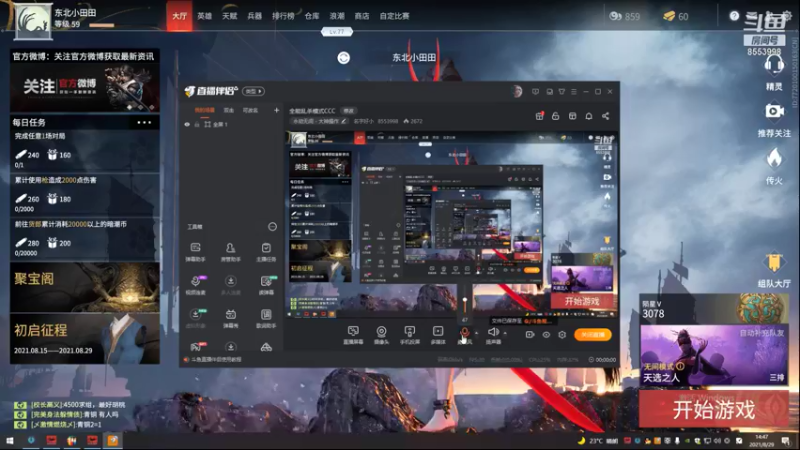Image resolution: width=800 pixels, height=450 pixels.
Task: Expand the microphone options arrow
Action: pos(477,333)
